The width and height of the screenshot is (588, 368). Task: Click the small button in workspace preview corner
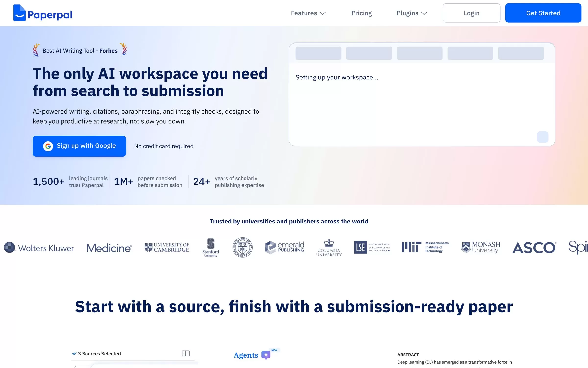(x=542, y=137)
